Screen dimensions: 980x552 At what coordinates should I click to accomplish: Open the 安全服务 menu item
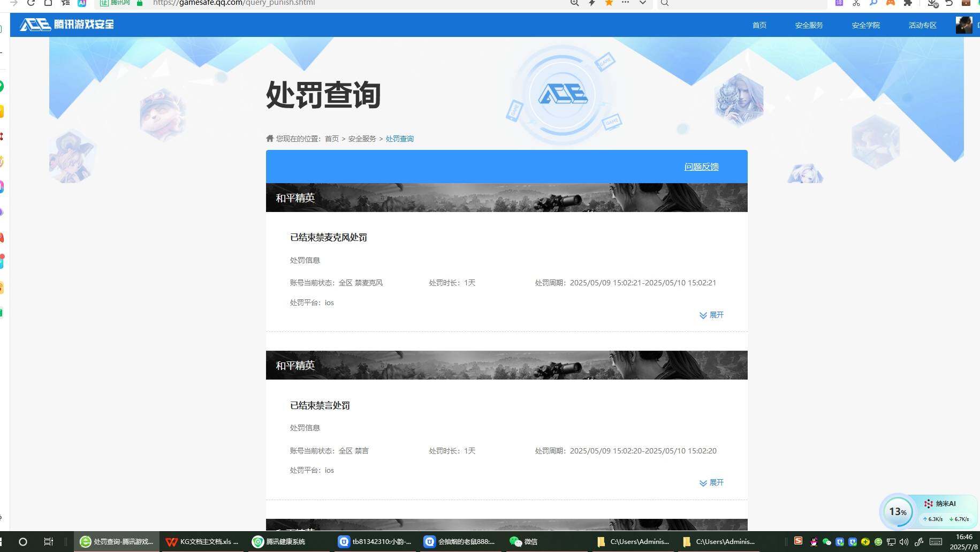[809, 25]
